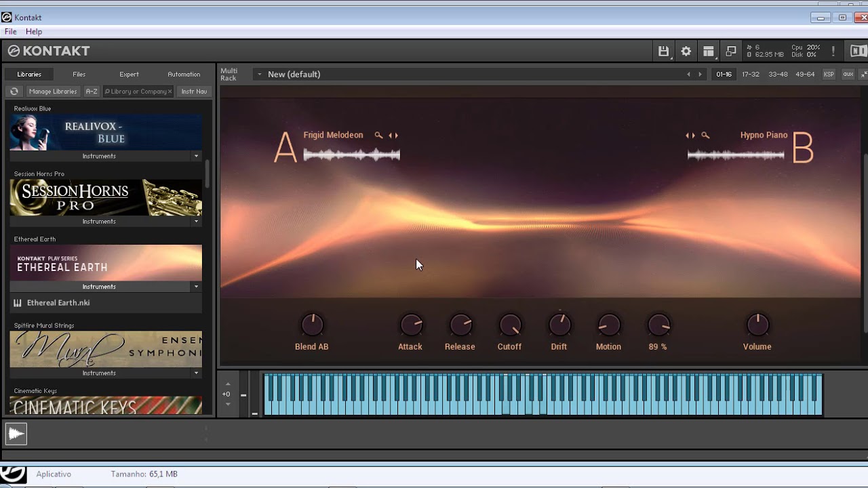Click the Cutoff knob
The height and width of the screenshot is (488, 868).
[x=509, y=325]
